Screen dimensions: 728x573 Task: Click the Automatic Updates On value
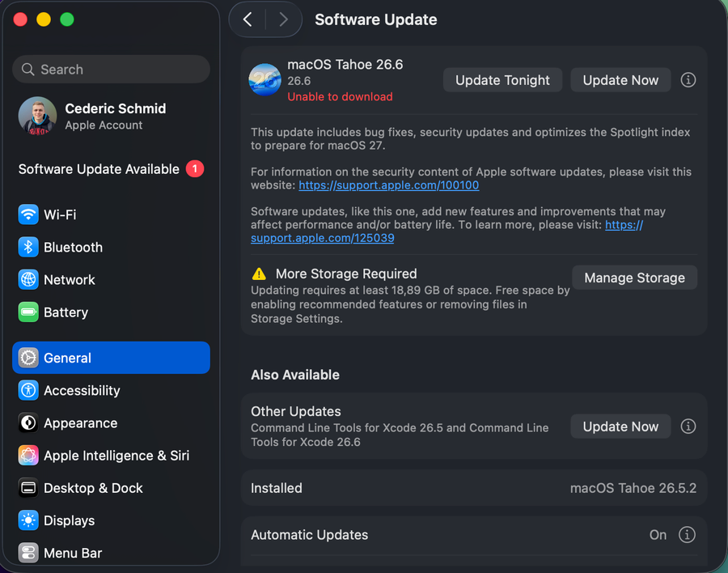(x=658, y=535)
